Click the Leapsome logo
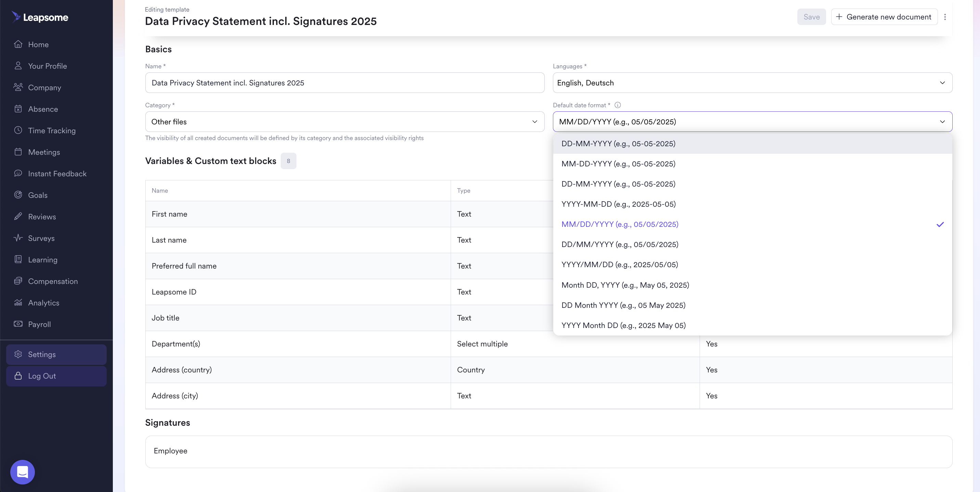The width and height of the screenshot is (980, 492). [40, 17]
